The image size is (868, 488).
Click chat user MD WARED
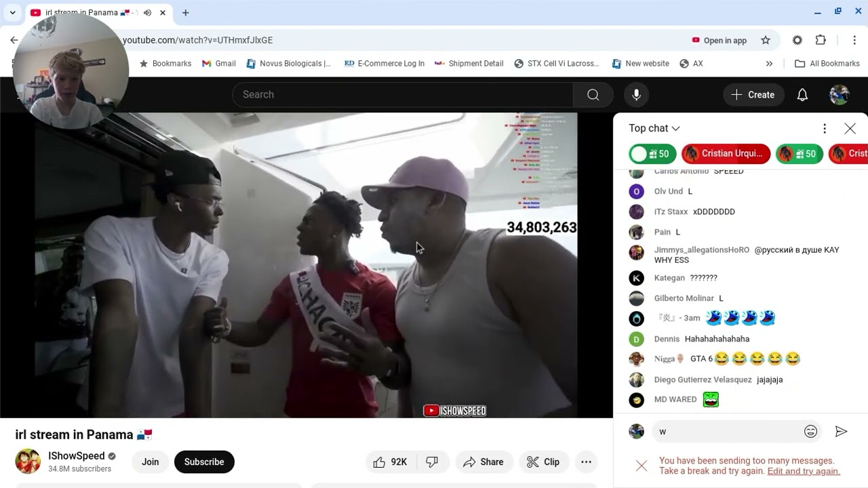pos(675,399)
